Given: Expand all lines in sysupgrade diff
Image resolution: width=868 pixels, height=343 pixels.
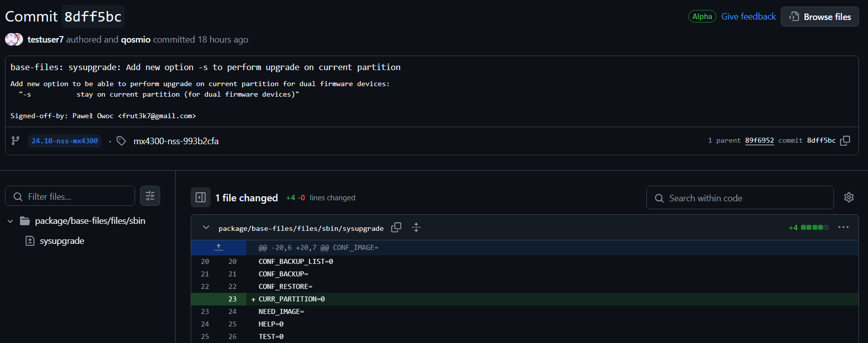Looking at the screenshot, I should tap(416, 227).
